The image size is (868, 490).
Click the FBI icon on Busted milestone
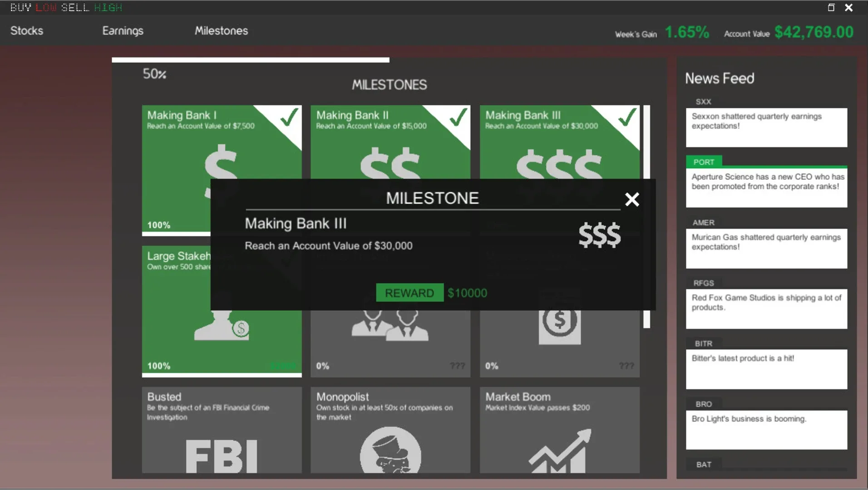[x=222, y=455]
